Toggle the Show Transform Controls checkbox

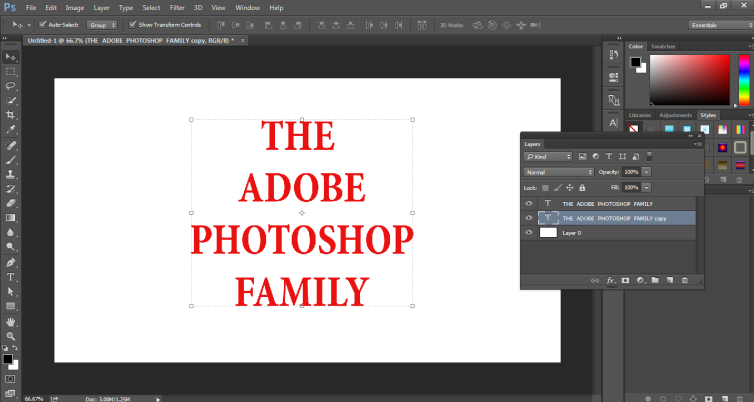click(132, 25)
